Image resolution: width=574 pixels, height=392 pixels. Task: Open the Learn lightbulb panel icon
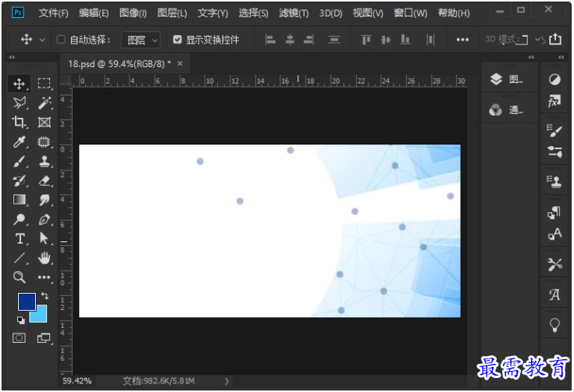pos(554,325)
